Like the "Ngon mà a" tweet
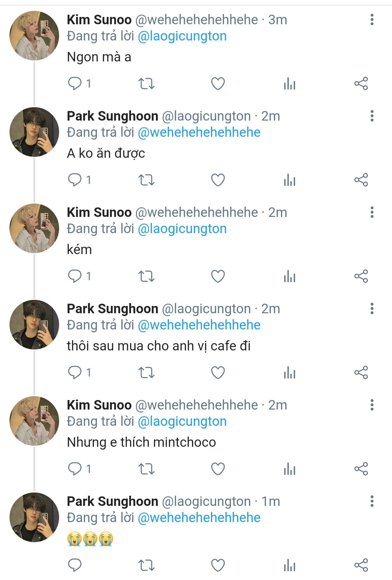 click(218, 84)
